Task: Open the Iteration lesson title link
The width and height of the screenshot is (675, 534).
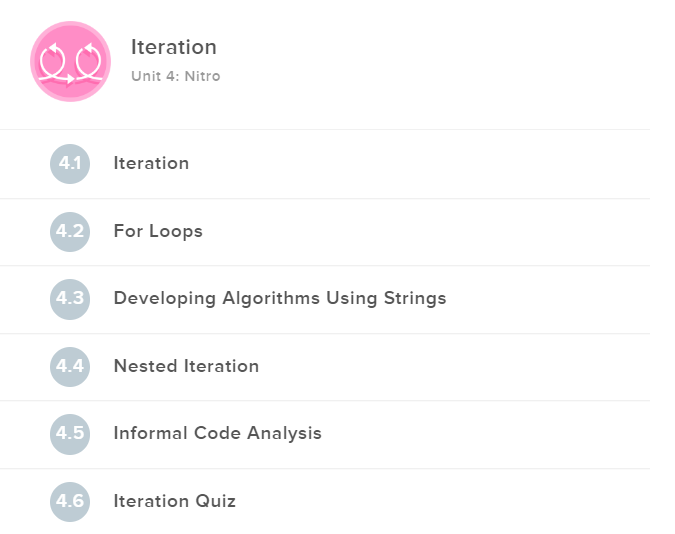Action: [151, 164]
